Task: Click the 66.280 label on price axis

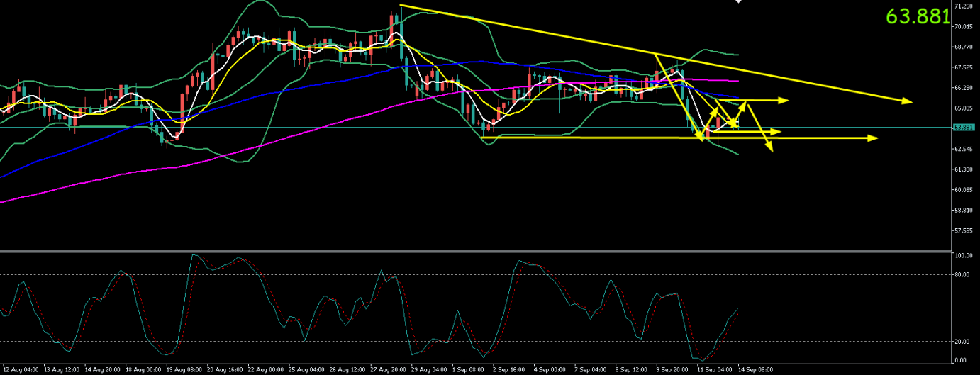Action: (963, 88)
